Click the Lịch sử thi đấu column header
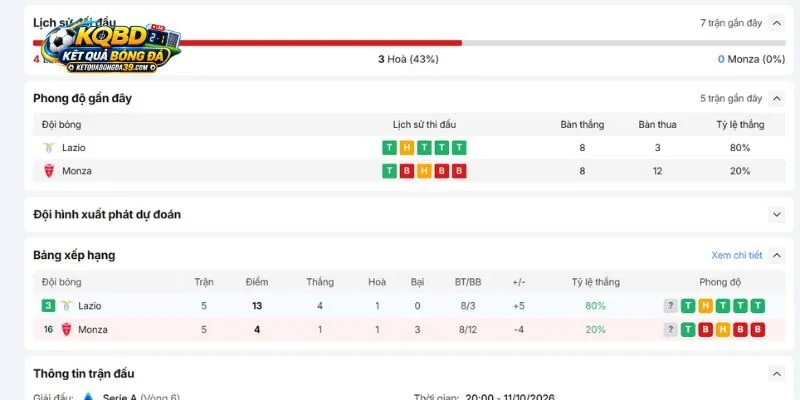 point(424,124)
